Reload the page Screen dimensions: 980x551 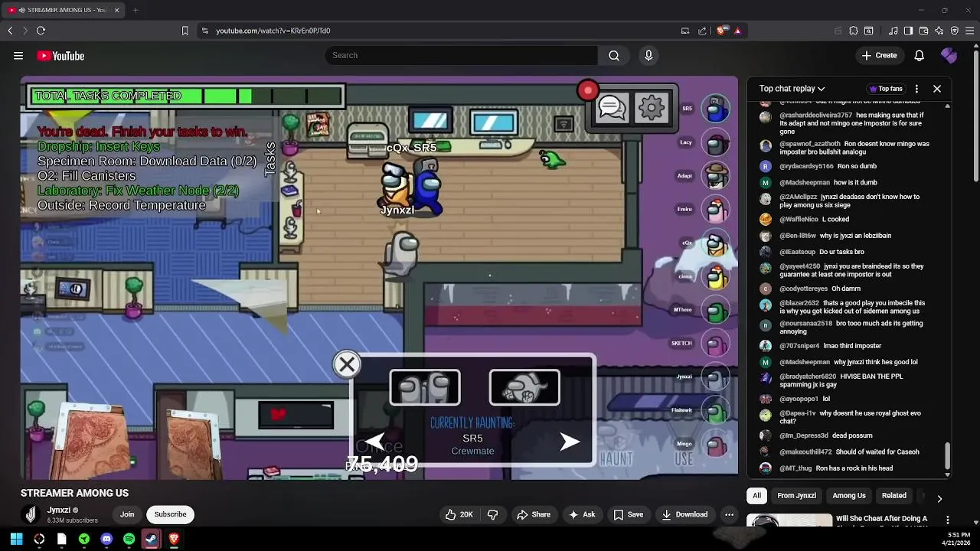coord(41,31)
